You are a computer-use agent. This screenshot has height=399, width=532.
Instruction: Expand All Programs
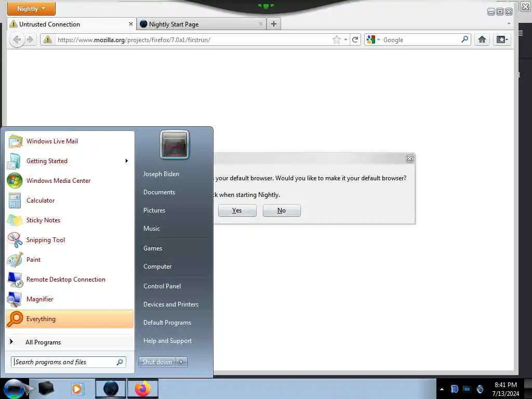click(x=70, y=342)
